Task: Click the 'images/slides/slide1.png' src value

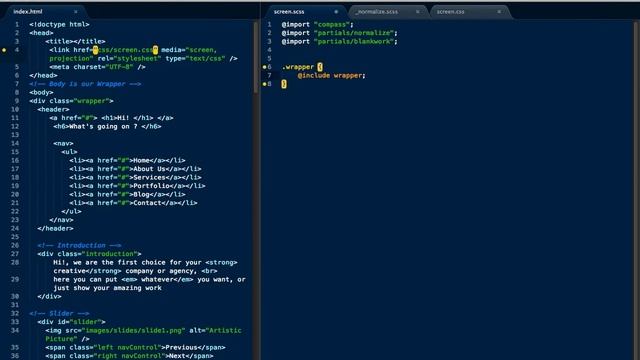Action: pyautogui.click(x=133, y=331)
